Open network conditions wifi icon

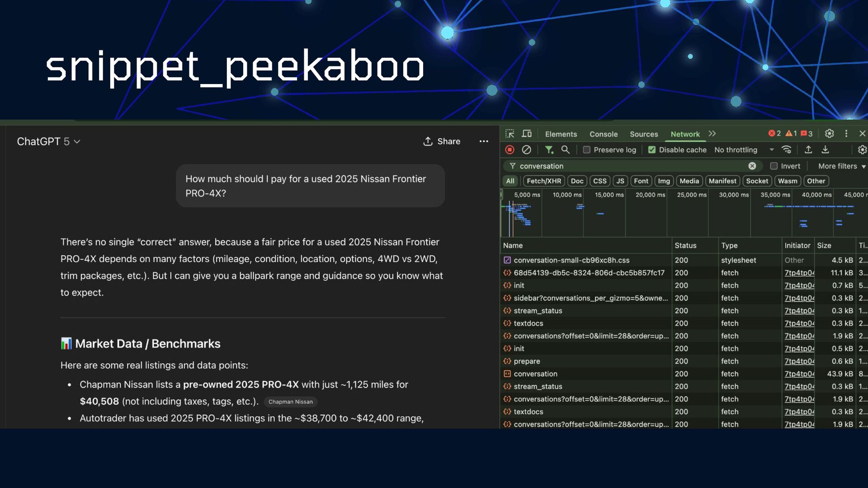point(787,150)
